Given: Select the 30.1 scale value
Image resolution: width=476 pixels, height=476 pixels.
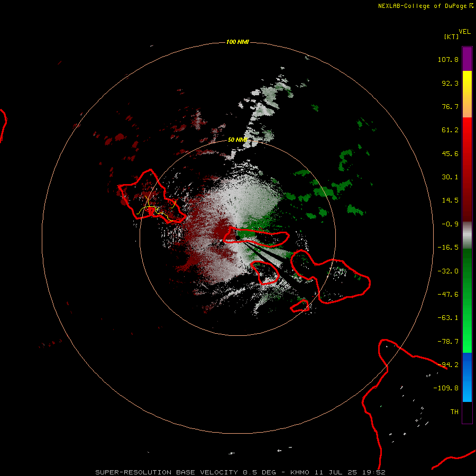Looking at the screenshot, I should coord(450,177).
